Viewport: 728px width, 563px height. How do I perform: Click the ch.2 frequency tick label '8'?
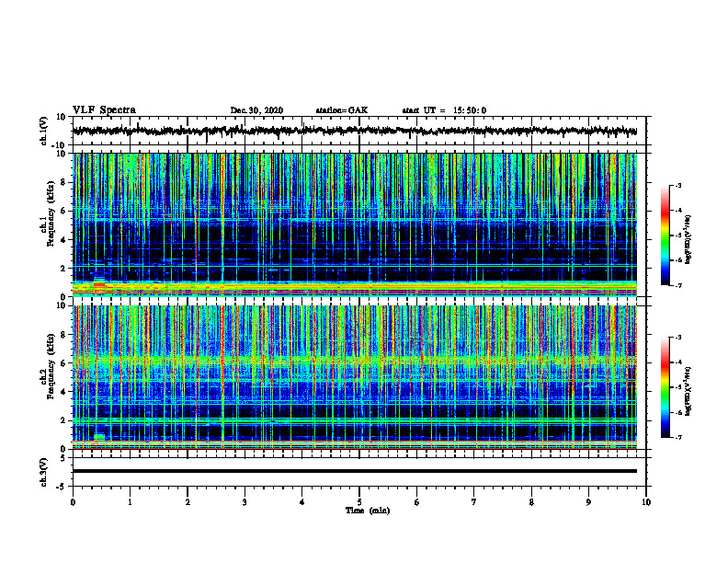pyautogui.click(x=64, y=335)
